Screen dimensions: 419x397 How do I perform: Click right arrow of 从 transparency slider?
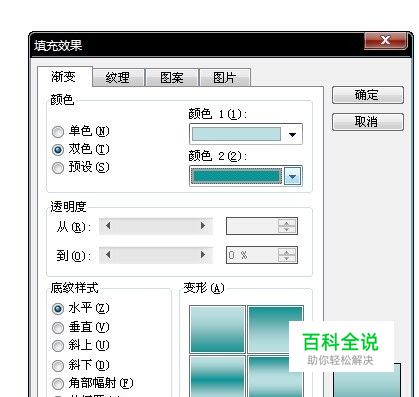pyautogui.click(x=203, y=226)
